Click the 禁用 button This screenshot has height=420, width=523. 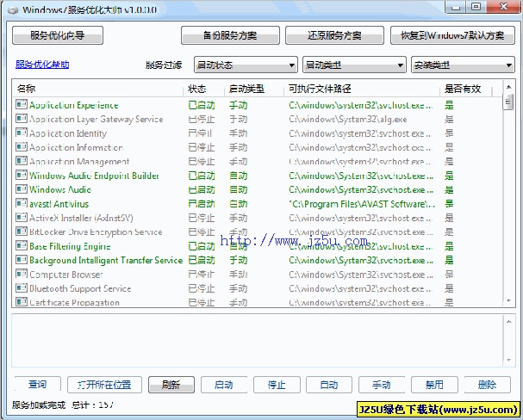click(434, 385)
